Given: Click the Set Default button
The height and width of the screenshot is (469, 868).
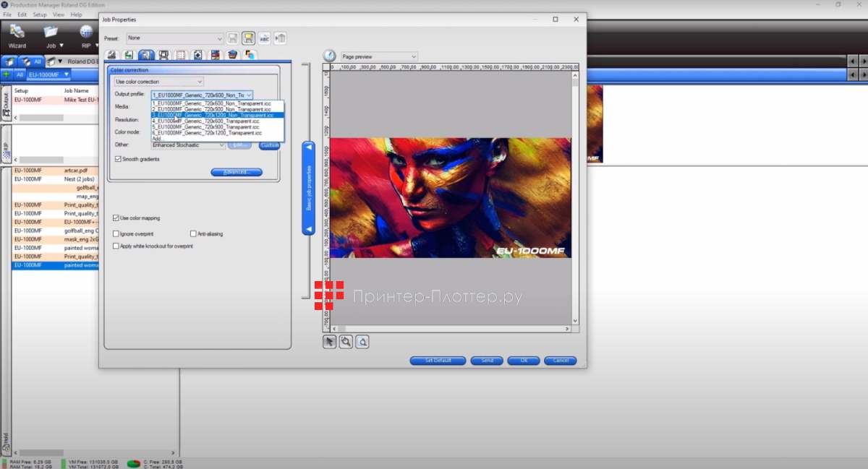Looking at the screenshot, I should pyautogui.click(x=438, y=361).
